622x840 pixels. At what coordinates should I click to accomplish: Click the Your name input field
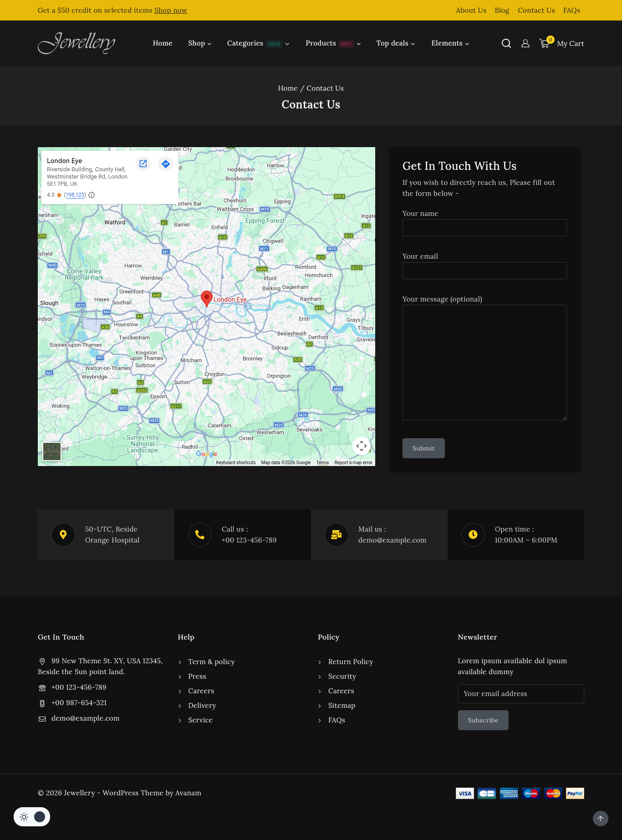click(484, 228)
